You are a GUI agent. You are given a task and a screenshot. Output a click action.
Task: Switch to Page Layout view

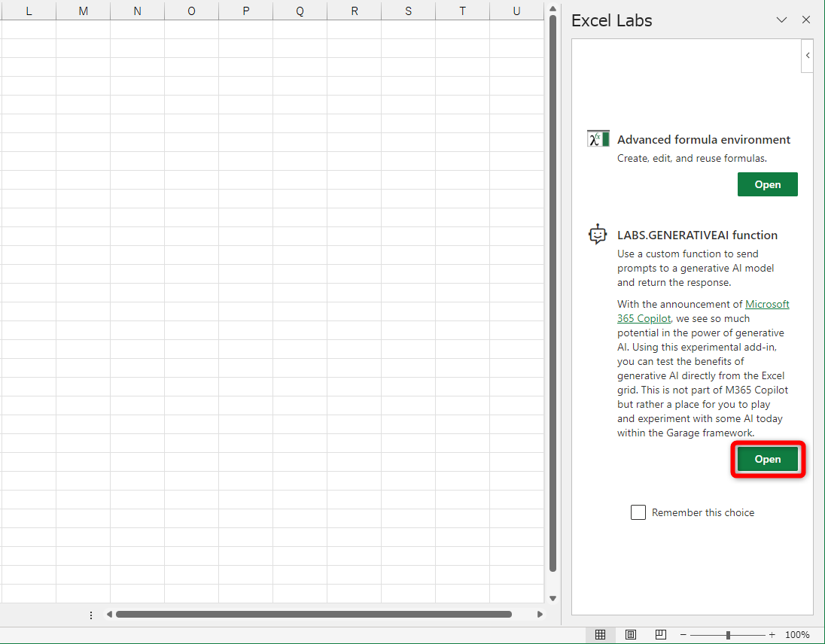click(630, 634)
